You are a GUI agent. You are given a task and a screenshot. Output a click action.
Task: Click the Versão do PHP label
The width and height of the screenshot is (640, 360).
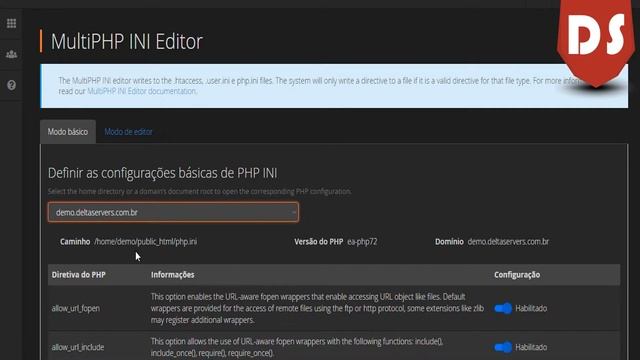(x=319, y=242)
